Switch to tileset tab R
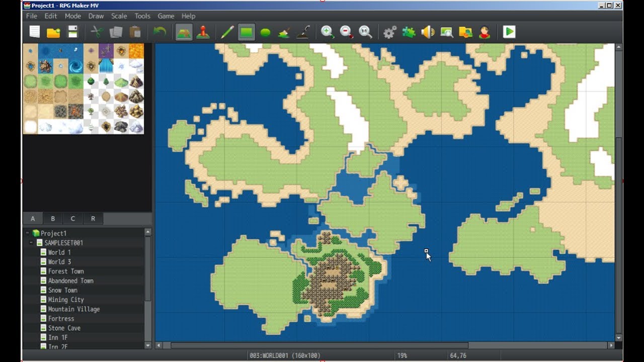Image resolution: width=644 pixels, height=362 pixels. pyautogui.click(x=93, y=219)
